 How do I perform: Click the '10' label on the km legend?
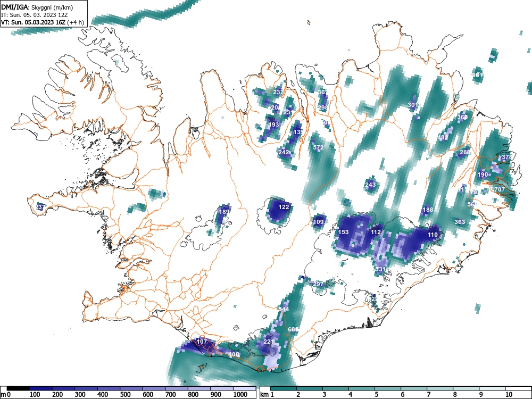tap(508, 395)
